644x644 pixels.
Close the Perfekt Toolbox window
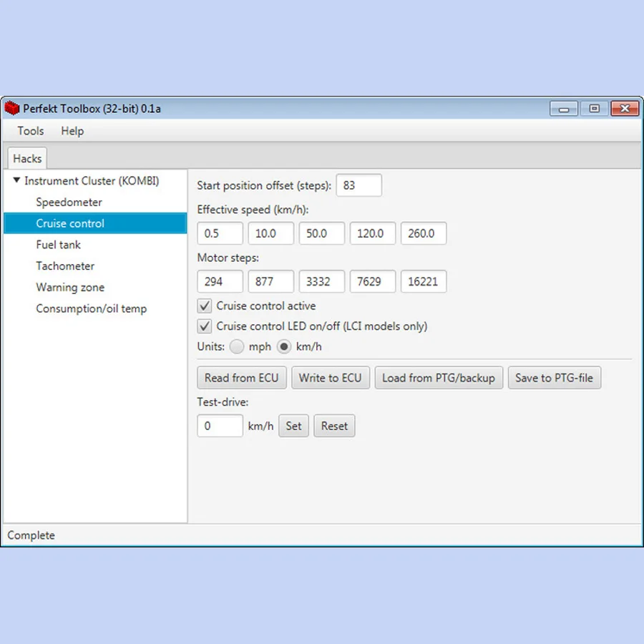tap(625, 109)
